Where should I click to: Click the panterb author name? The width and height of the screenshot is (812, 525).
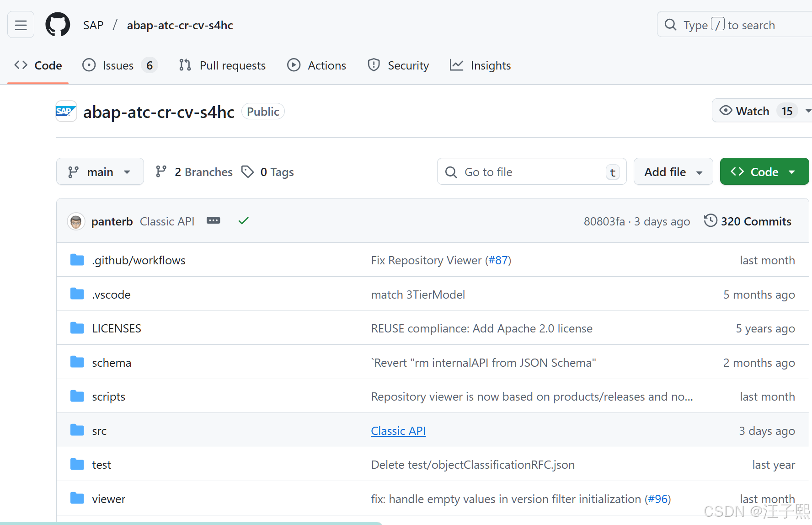click(x=112, y=221)
